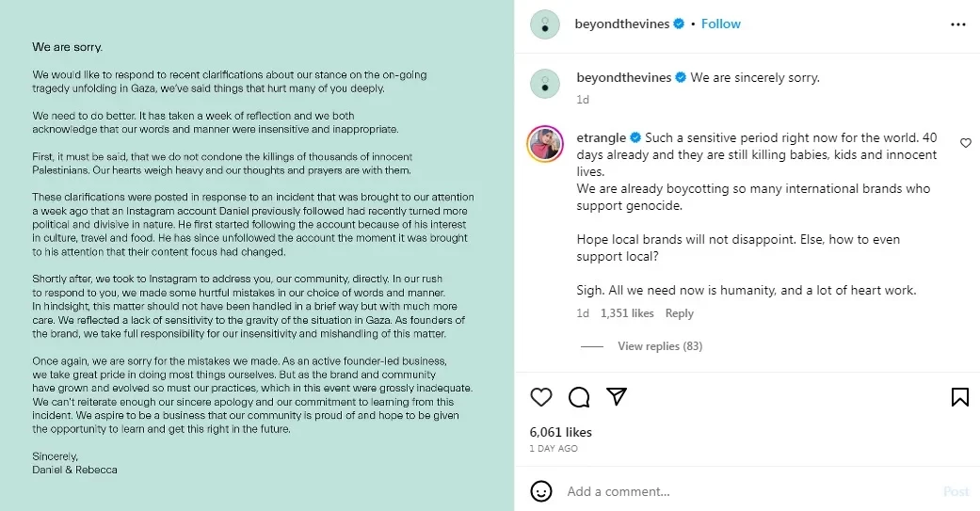Expand View replies (83)

point(660,346)
